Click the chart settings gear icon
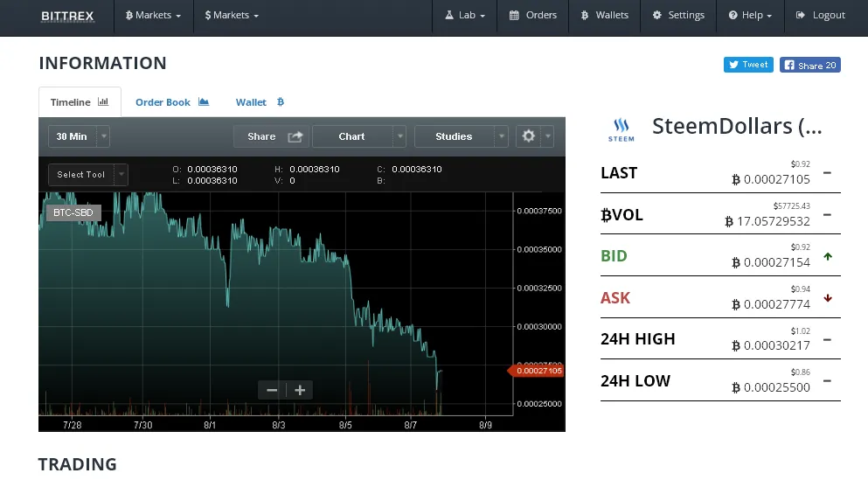The image size is (868, 487). (529, 136)
